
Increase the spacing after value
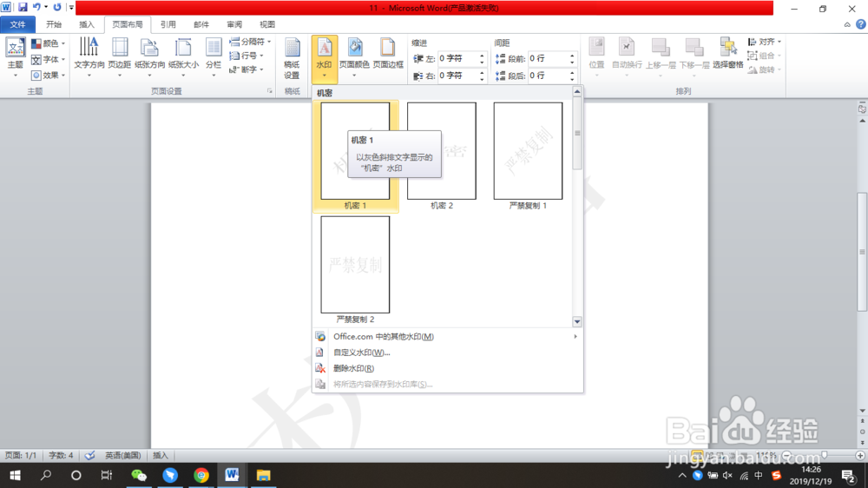[572, 73]
